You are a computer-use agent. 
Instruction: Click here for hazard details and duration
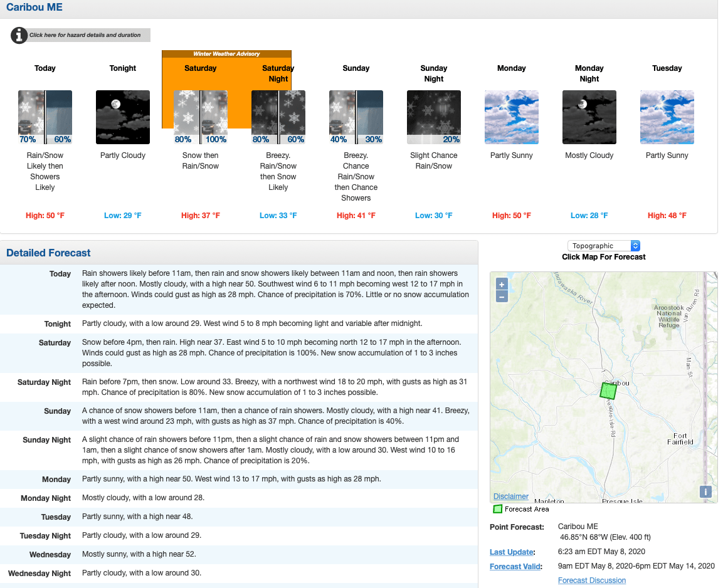pos(85,35)
